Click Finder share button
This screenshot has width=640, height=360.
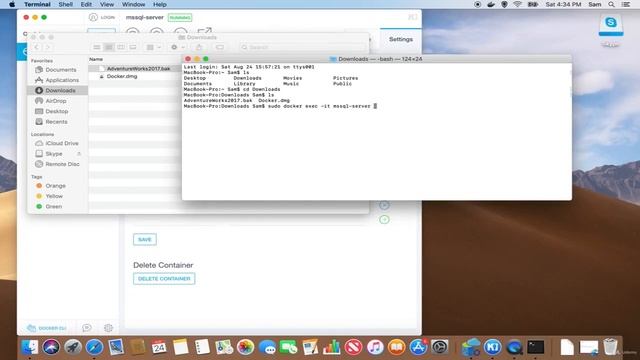click(x=199, y=47)
